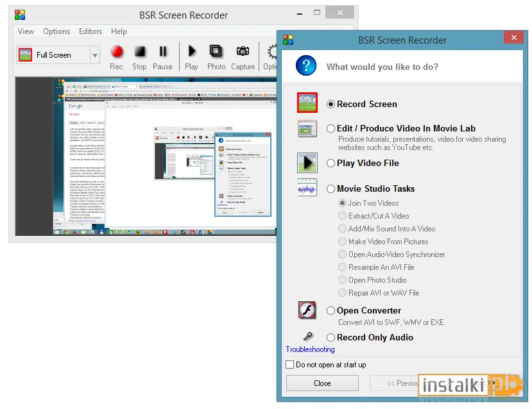
Task: Select the Record Screen radio option
Action: (x=362, y=104)
